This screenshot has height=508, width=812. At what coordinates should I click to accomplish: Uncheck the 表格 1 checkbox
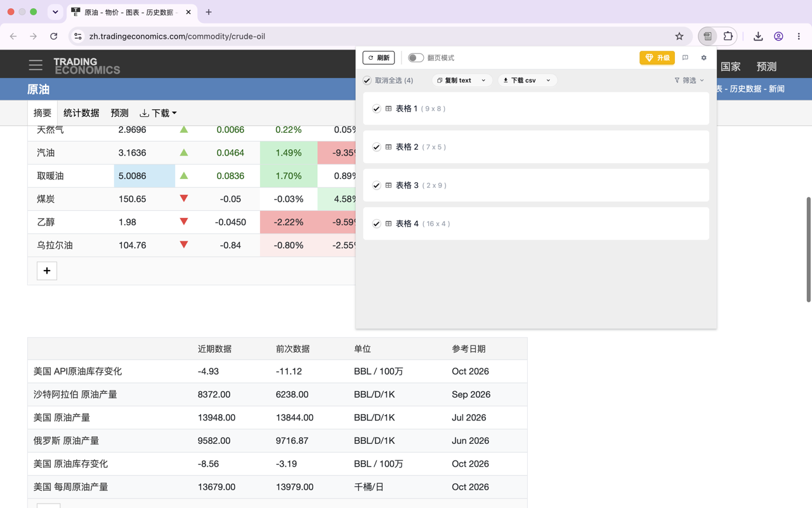[376, 109]
